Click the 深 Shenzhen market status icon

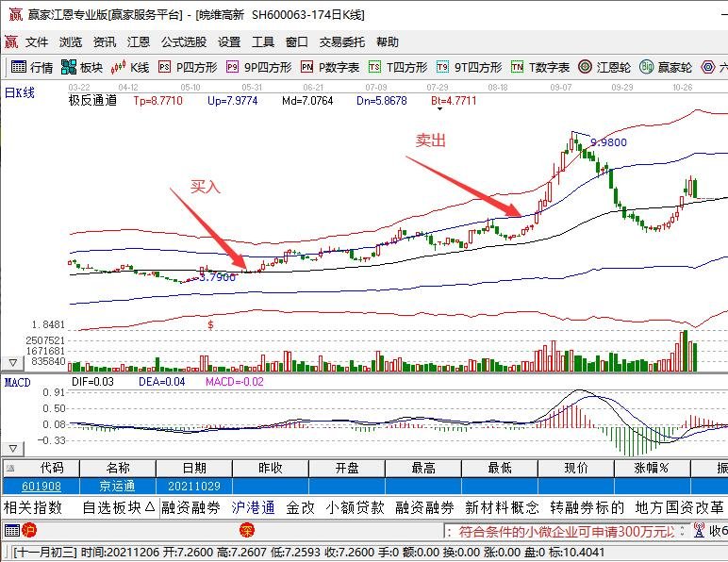(x=246, y=530)
